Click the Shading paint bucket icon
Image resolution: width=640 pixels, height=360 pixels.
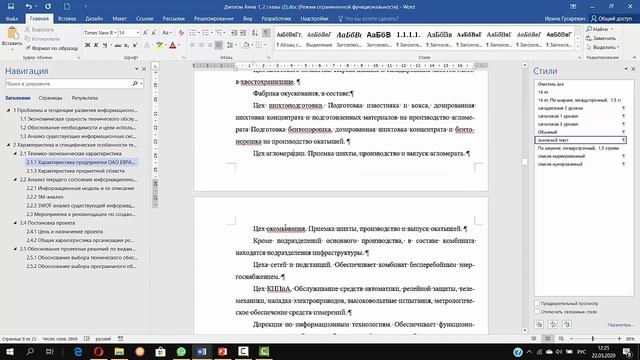(246, 45)
